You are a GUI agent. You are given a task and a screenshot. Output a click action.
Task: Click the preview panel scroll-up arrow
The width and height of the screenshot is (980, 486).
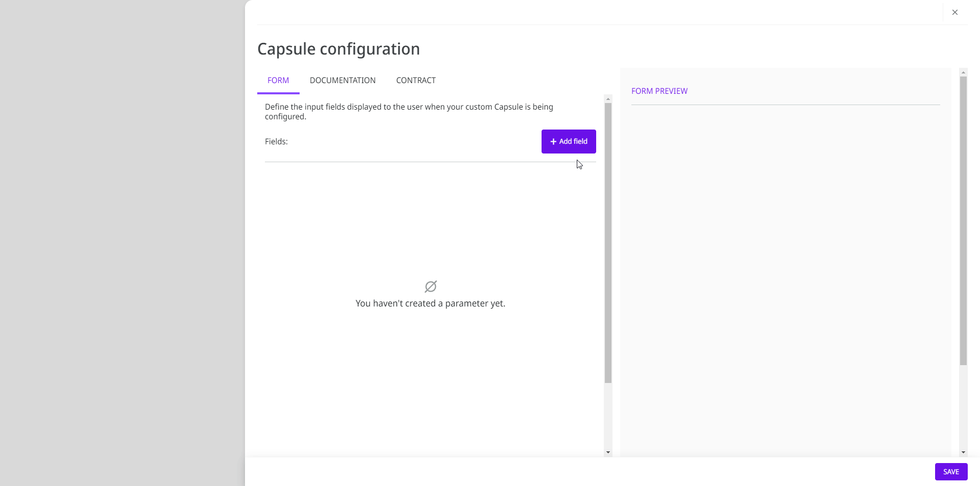pos(963,72)
